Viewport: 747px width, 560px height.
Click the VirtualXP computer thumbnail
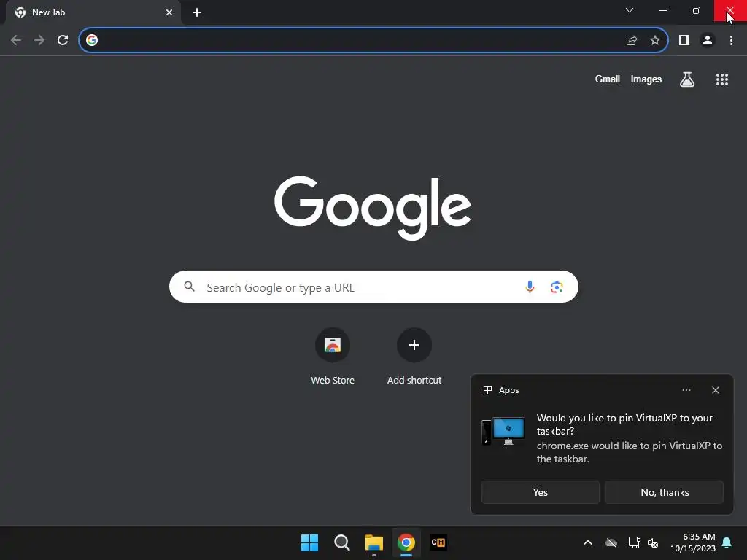pos(503,431)
